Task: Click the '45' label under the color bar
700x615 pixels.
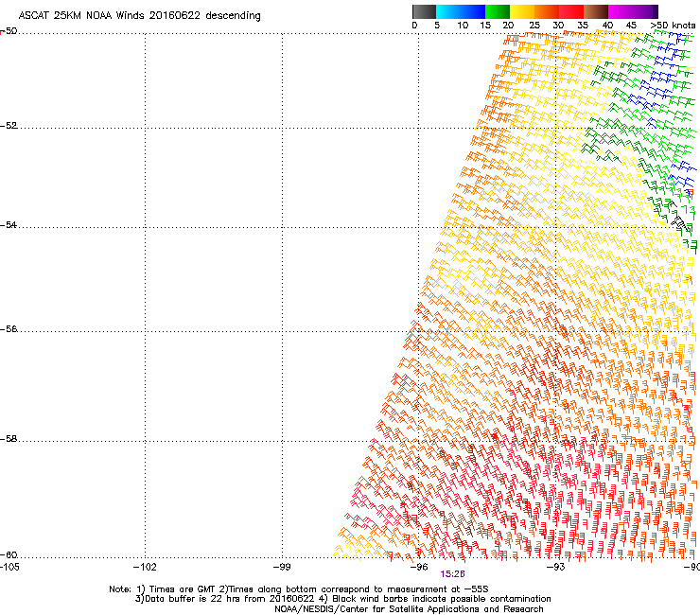Action: 631,26
